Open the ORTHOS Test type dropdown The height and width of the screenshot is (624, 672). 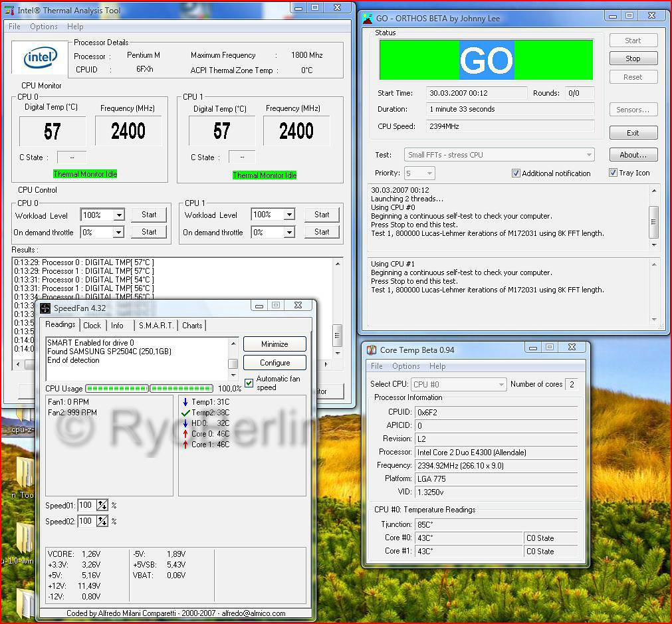pos(499,155)
